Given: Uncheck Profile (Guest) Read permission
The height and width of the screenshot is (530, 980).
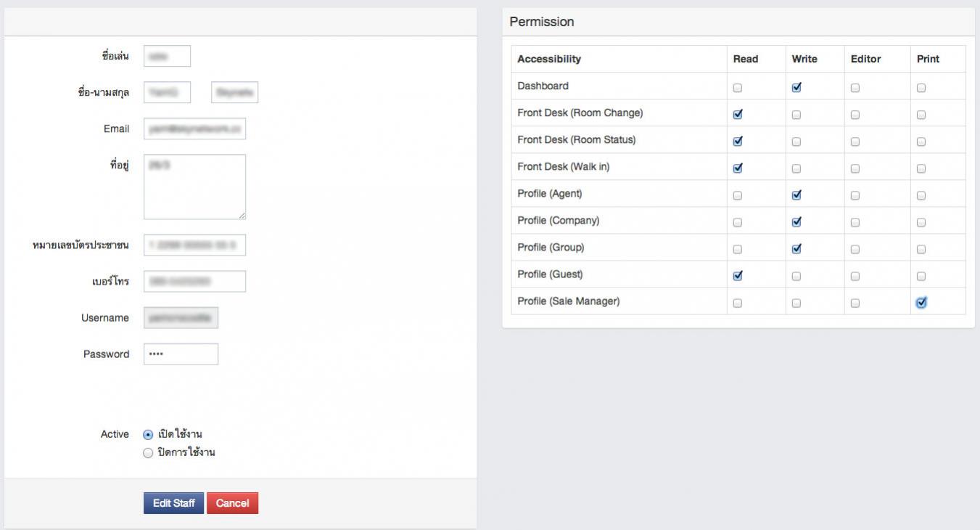Looking at the screenshot, I should click(738, 276).
